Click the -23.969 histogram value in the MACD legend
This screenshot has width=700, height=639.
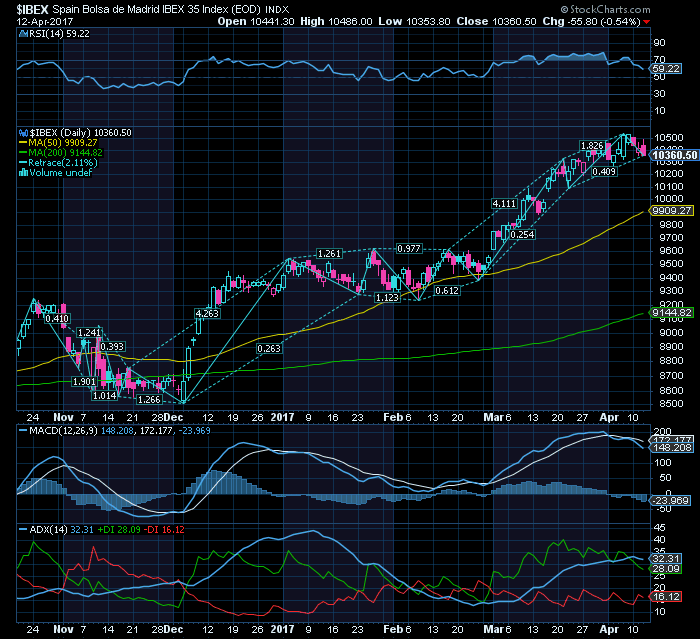[x=194, y=431]
